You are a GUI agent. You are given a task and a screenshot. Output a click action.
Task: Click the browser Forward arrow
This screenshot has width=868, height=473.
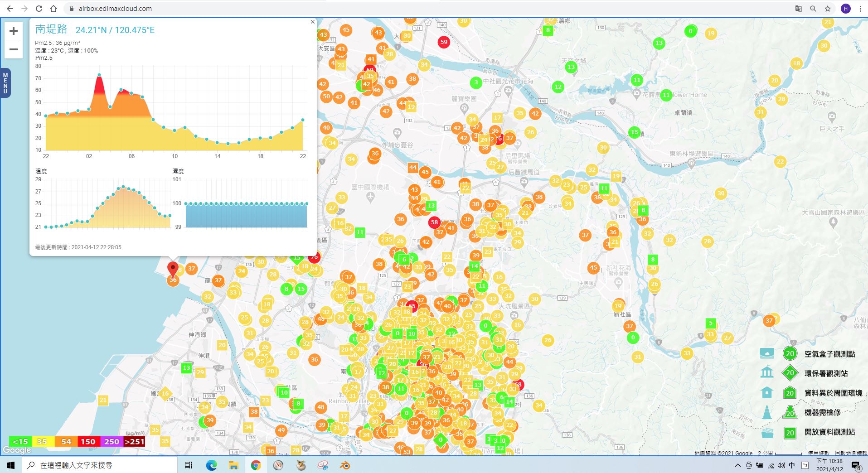24,9
